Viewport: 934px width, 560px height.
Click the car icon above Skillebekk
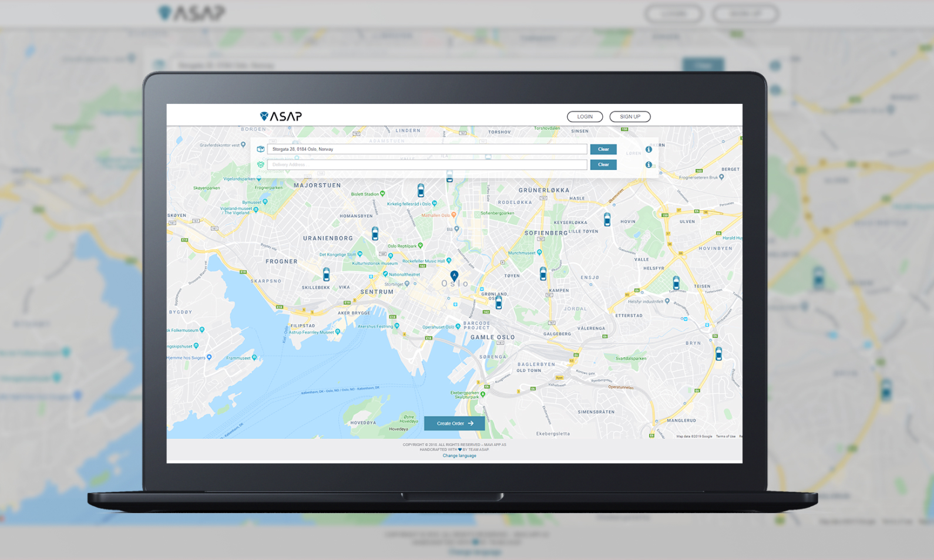tap(326, 274)
